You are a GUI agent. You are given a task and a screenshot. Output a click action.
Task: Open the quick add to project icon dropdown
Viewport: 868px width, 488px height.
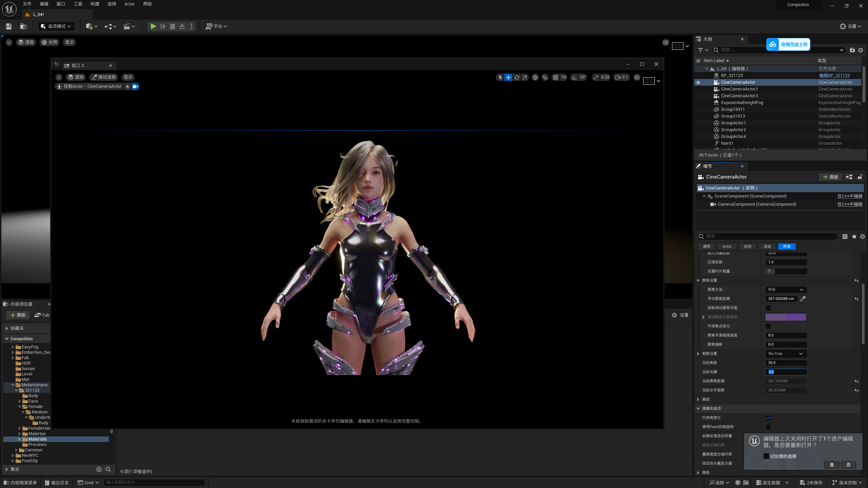91,26
